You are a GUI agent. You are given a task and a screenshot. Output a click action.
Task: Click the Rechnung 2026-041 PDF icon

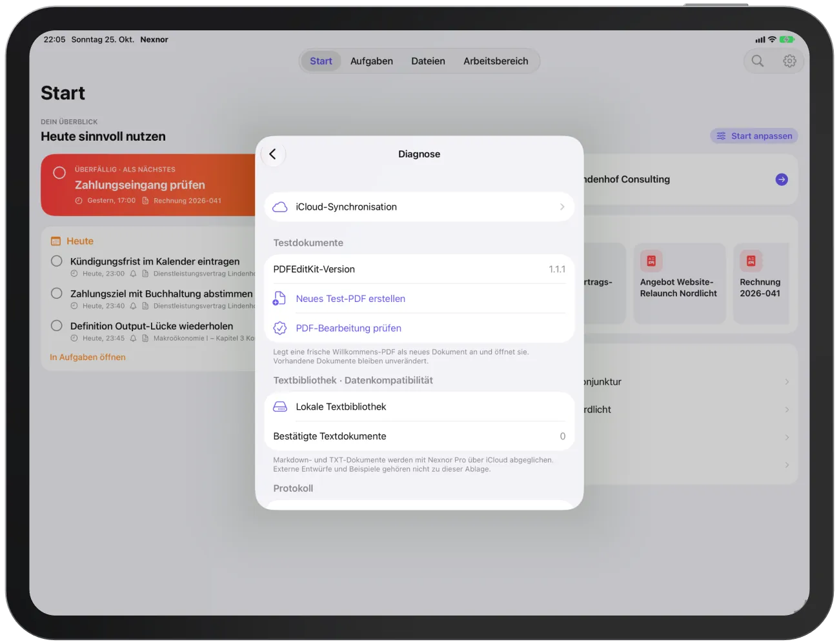(x=751, y=261)
